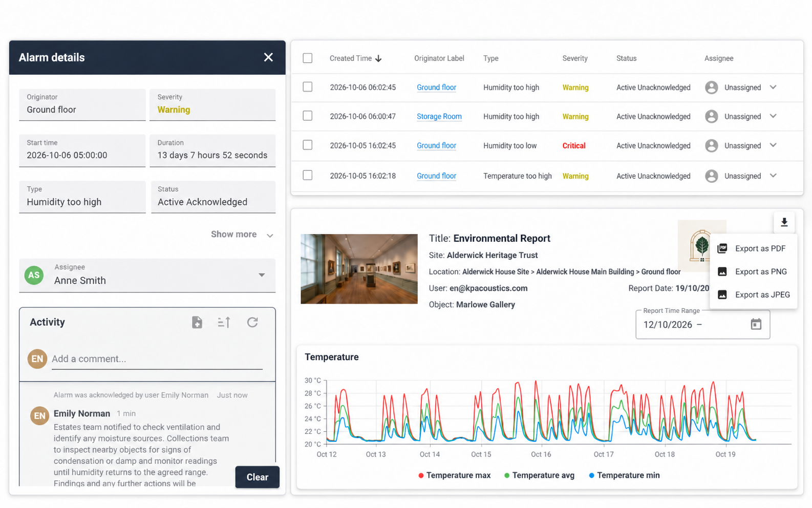Click the Export as PDF icon
Screen dimensions: 812x508
(x=722, y=248)
